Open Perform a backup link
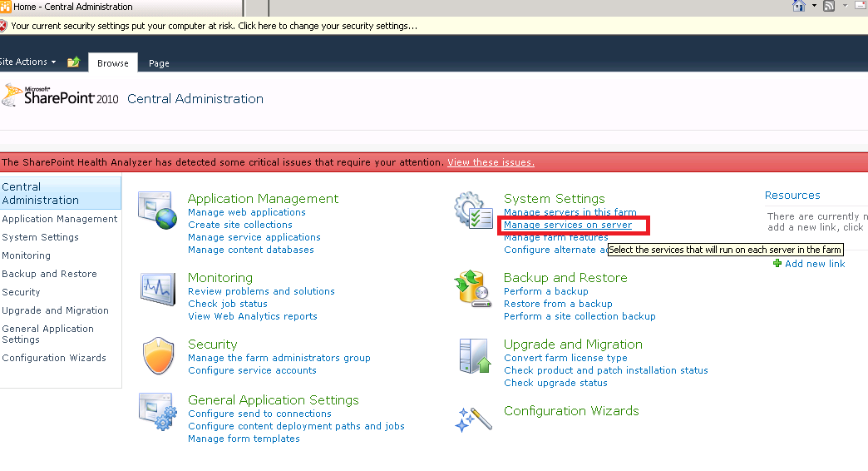 pyautogui.click(x=545, y=291)
